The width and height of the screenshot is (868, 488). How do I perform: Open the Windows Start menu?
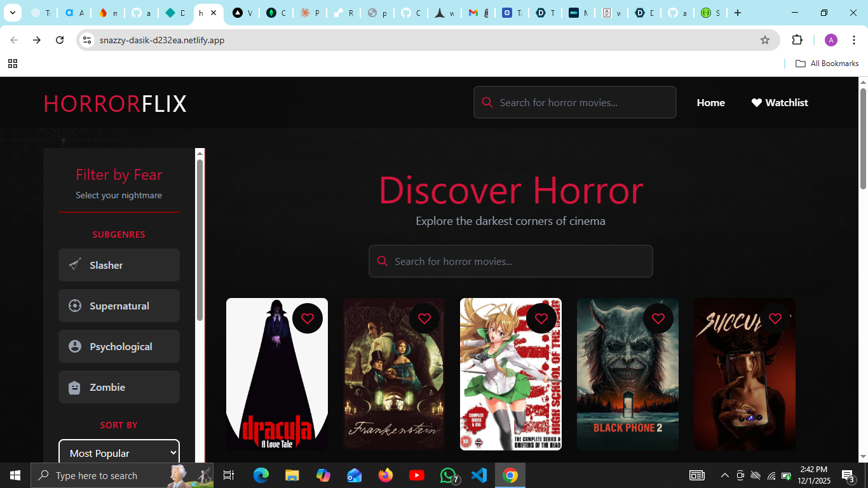(x=15, y=475)
